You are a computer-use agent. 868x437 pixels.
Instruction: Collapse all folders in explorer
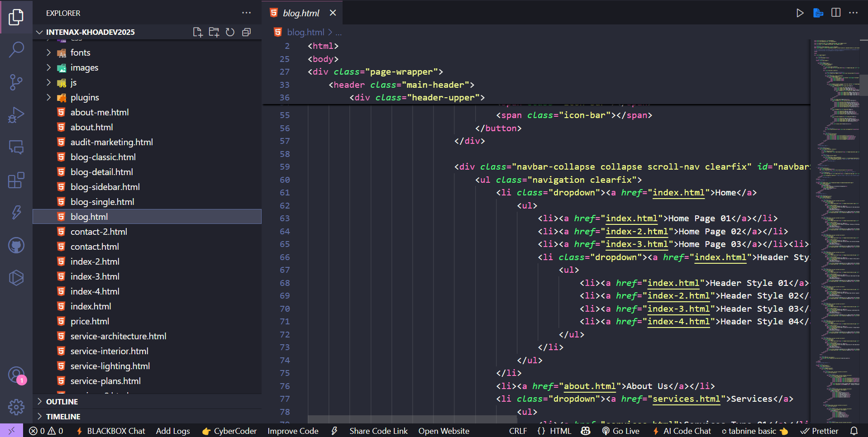pos(247,32)
